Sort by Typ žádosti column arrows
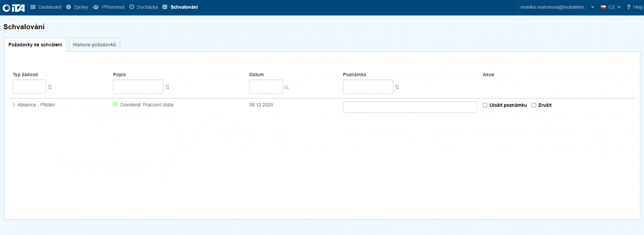 50,87
